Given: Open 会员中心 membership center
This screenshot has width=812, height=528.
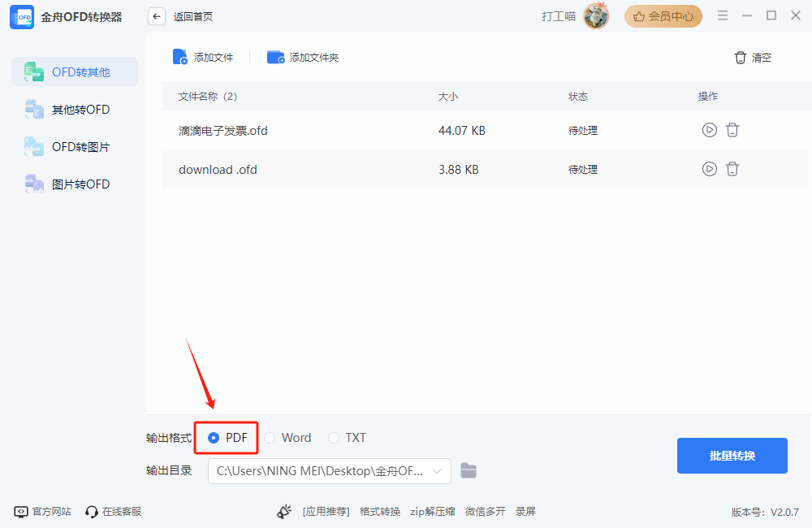Looking at the screenshot, I should coord(663,15).
